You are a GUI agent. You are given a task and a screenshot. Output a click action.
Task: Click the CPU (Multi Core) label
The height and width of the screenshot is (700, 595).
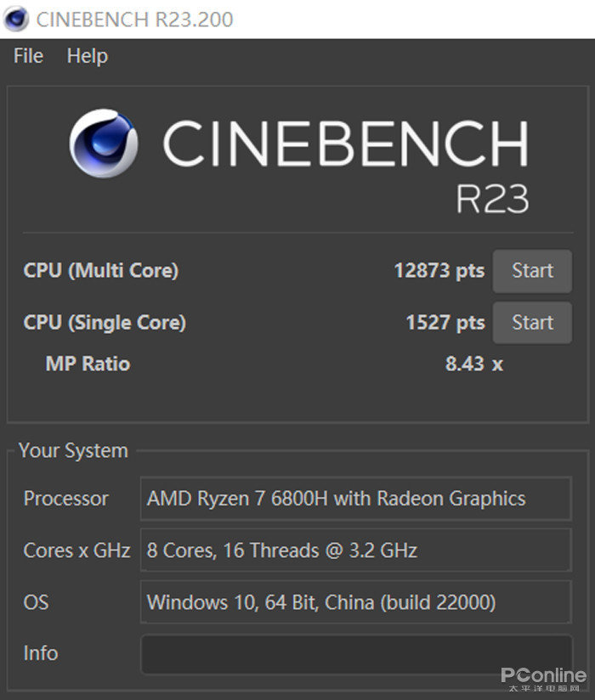(x=101, y=271)
